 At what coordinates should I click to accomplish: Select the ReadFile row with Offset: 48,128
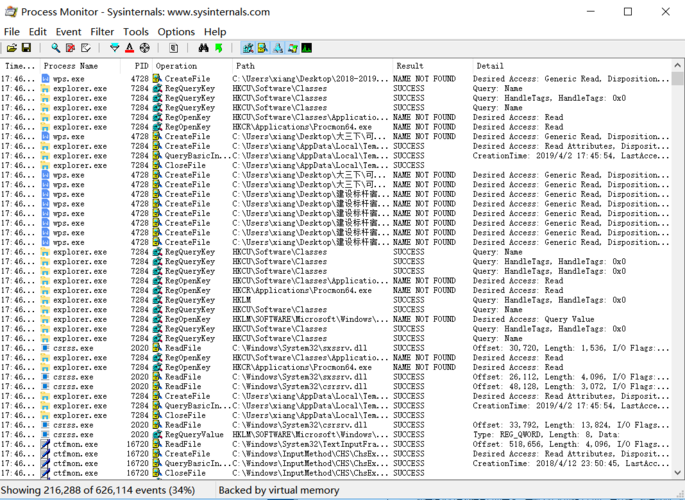point(336,386)
